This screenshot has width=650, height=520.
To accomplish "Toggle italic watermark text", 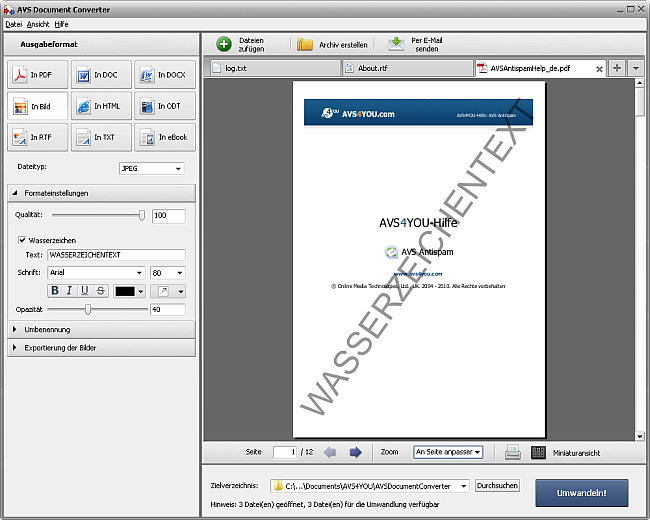I will click(x=69, y=291).
